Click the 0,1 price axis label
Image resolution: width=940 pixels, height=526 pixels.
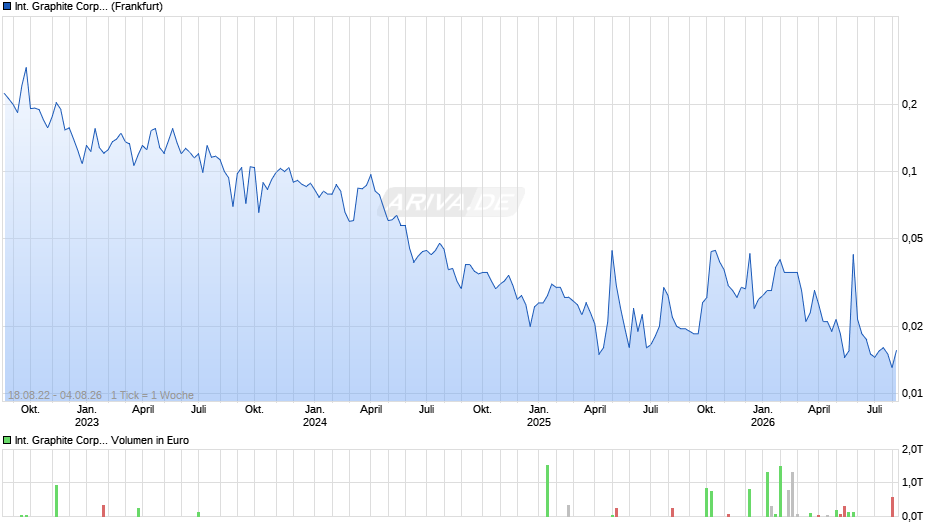[x=909, y=172]
